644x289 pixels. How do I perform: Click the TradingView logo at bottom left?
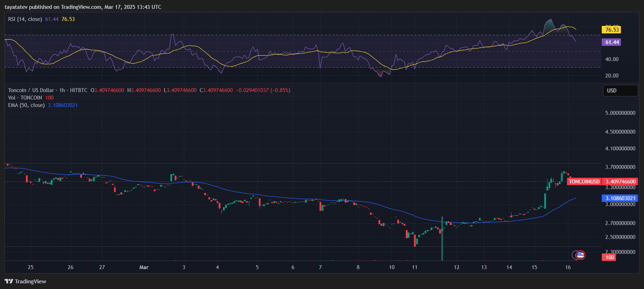[x=25, y=281]
